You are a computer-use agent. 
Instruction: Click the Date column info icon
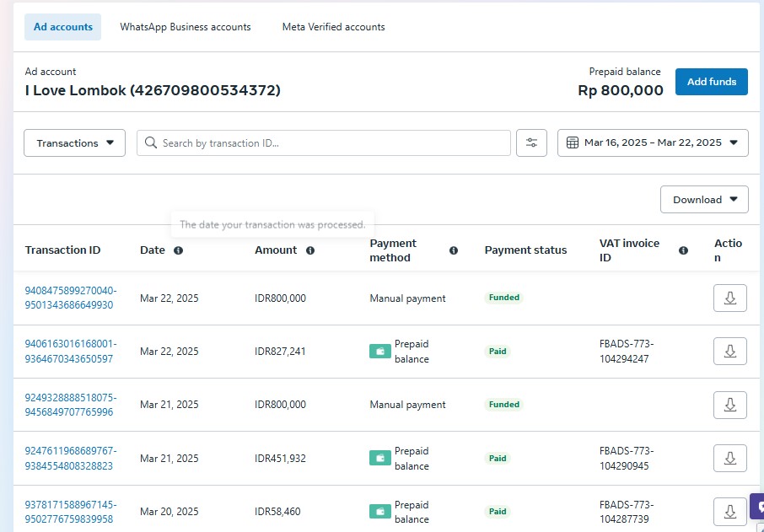point(178,250)
